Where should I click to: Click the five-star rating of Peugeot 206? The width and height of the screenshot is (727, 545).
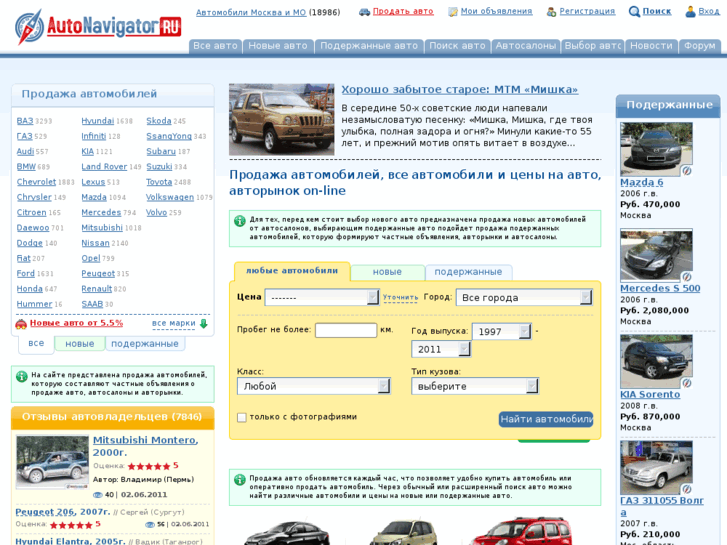tap(71, 525)
